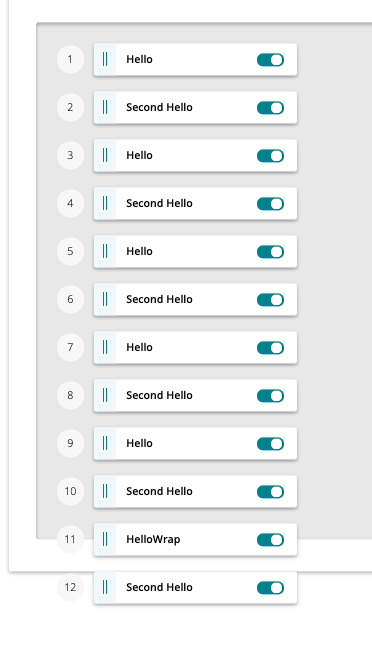Toggle off Second Hello in row 6
This screenshot has width=372, height=650.
[x=270, y=300]
